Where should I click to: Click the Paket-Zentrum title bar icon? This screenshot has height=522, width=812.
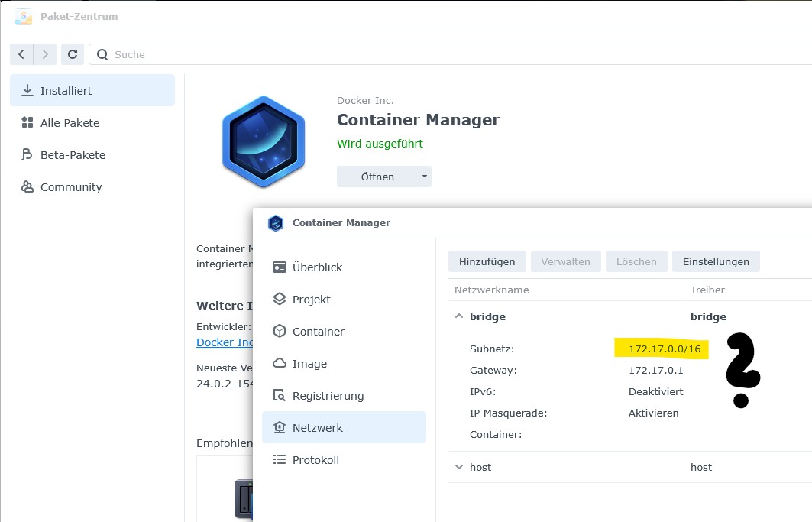[x=24, y=16]
